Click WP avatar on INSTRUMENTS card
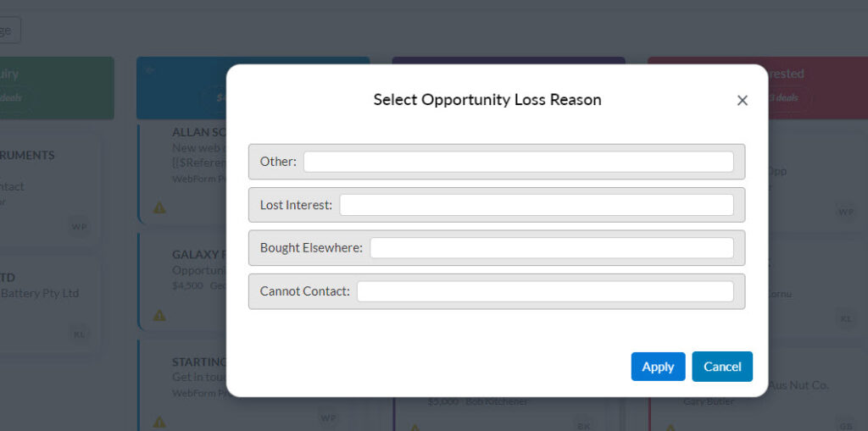The image size is (868, 431). point(79,226)
